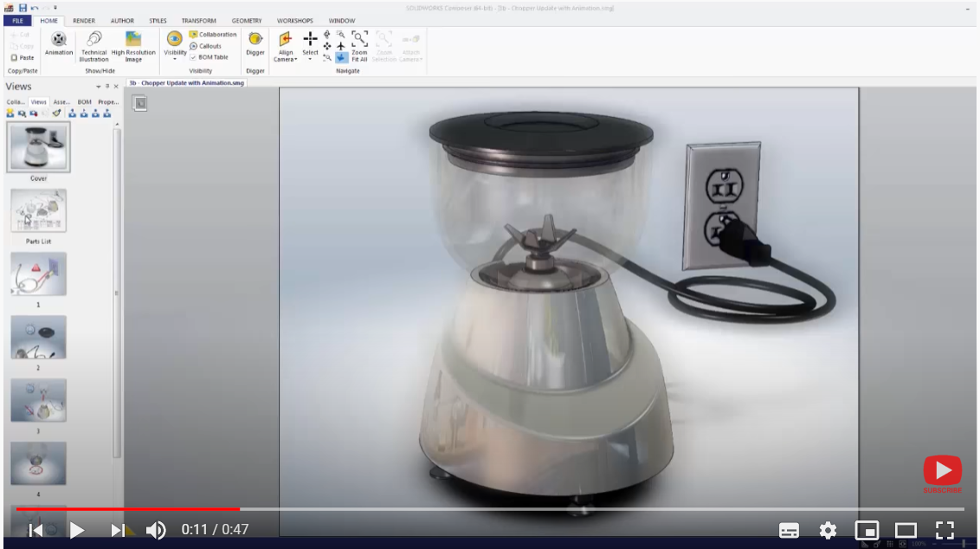Screen dimensions: 980x549
Task: Enter fullscreen with the fullscreen icon
Action: coord(945,530)
